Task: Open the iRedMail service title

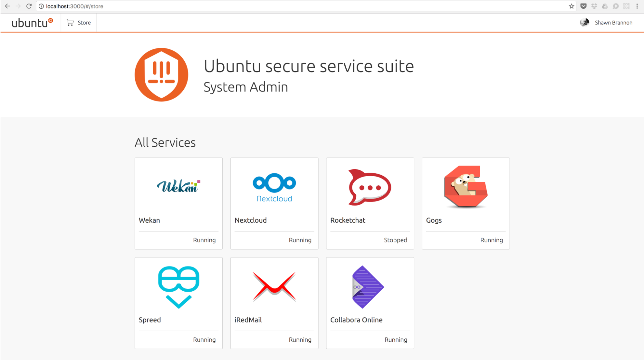Action: (x=248, y=320)
